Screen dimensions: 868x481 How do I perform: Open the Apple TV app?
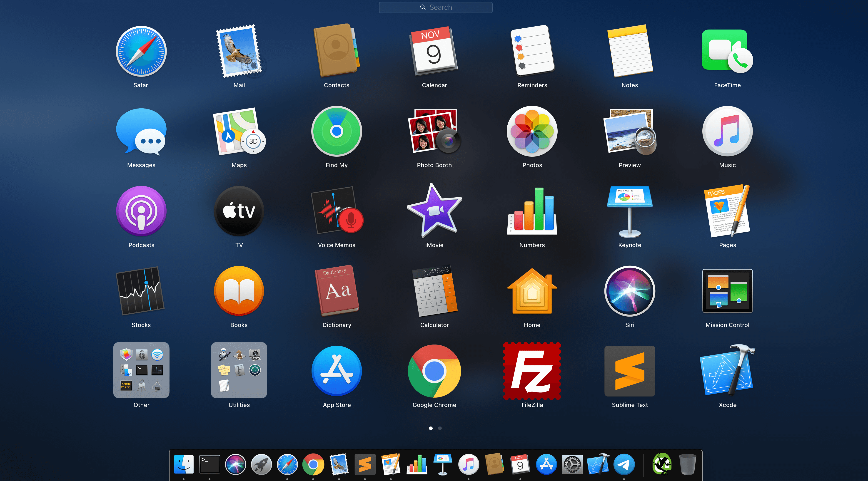click(239, 211)
